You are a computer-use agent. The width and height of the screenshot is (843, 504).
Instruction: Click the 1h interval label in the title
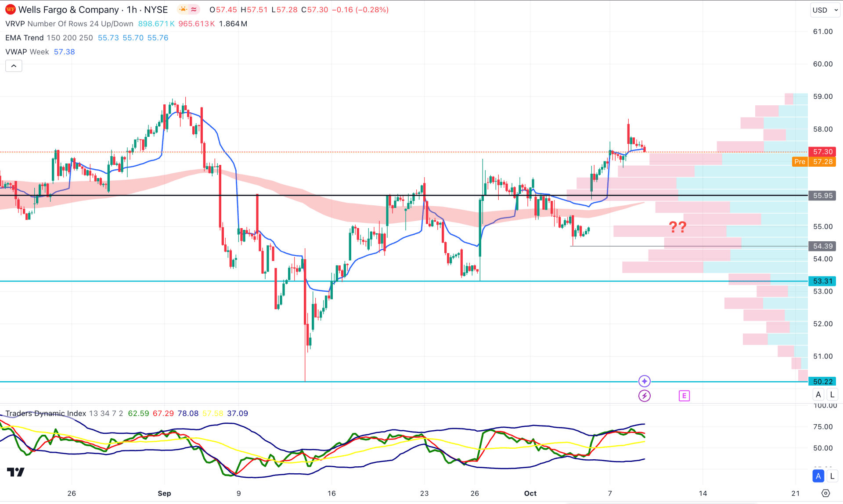click(x=132, y=10)
